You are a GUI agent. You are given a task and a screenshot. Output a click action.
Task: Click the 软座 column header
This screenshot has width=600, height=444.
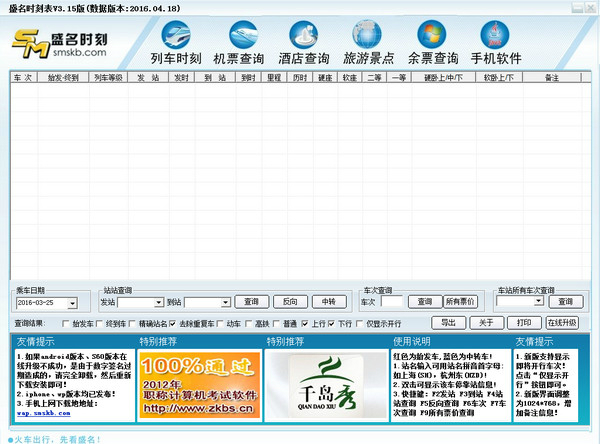(350, 78)
